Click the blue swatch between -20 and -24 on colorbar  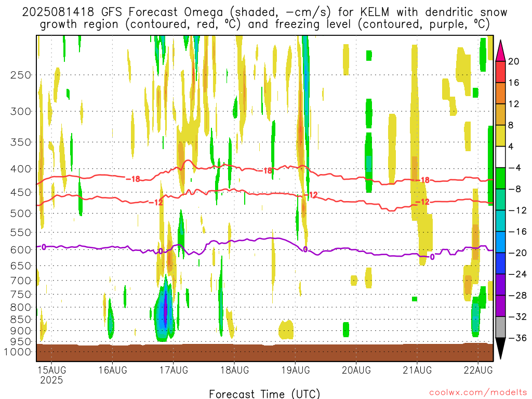click(x=500, y=263)
